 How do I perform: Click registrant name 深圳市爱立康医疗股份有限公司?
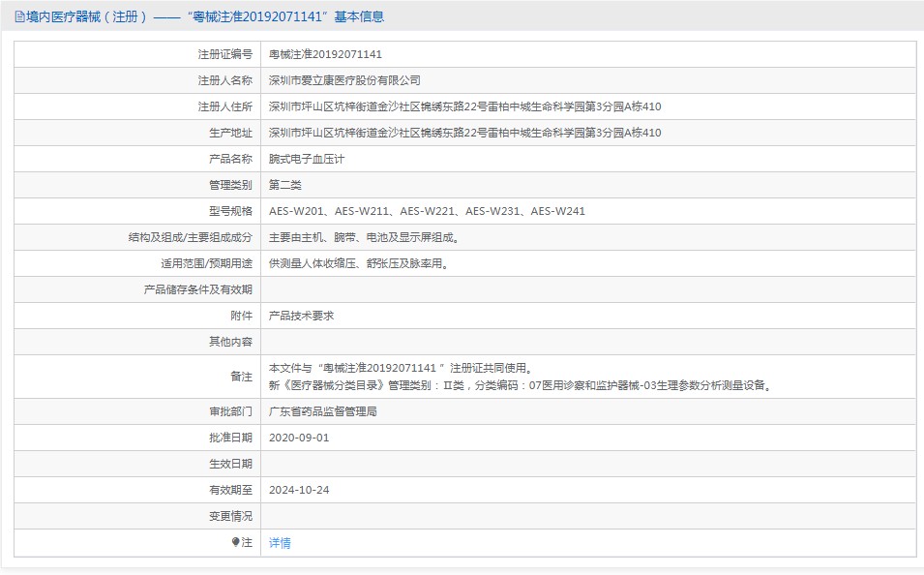(344, 80)
